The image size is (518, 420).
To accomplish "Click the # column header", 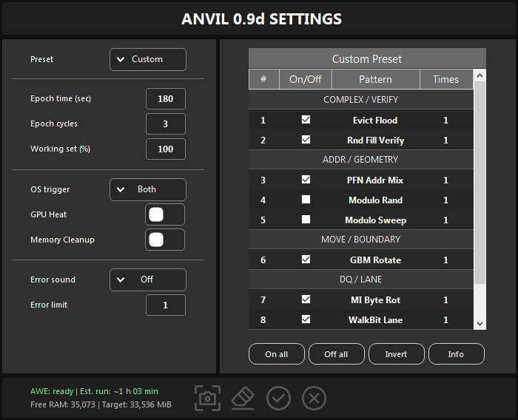I will [x=263, y=79].
